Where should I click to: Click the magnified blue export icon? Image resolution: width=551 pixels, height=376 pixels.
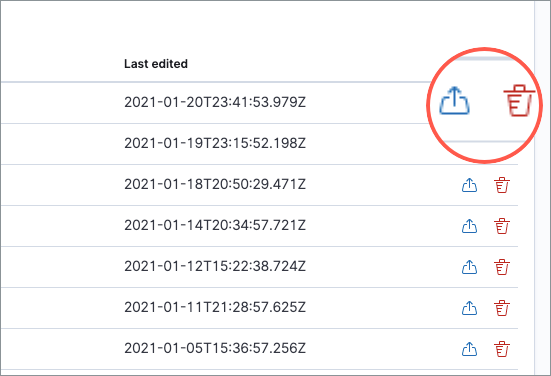[x=454, y=101]
